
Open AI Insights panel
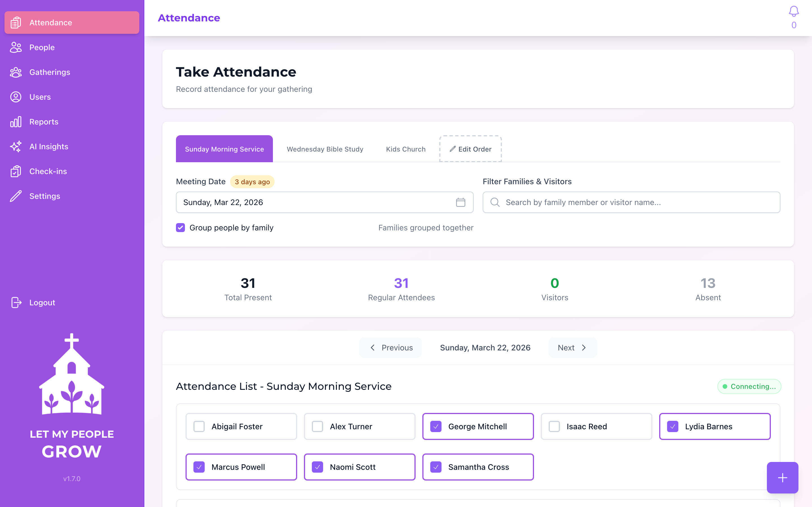coord(49,146)
